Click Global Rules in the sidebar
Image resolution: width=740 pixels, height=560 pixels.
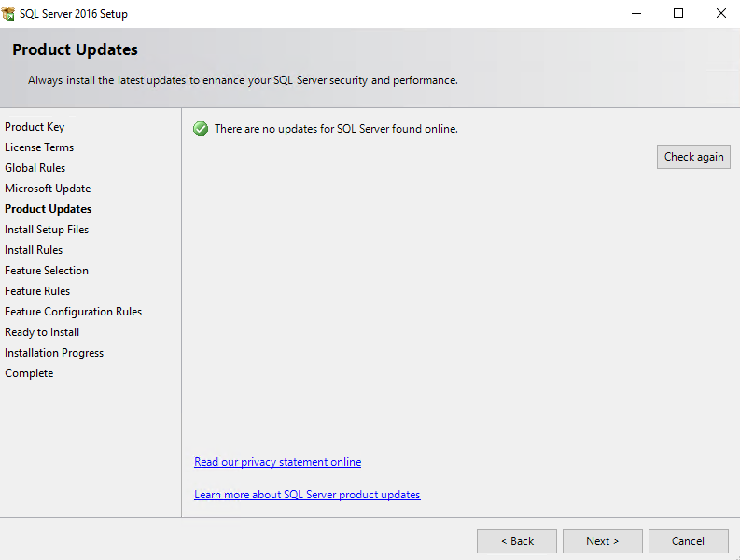[35, 168]
